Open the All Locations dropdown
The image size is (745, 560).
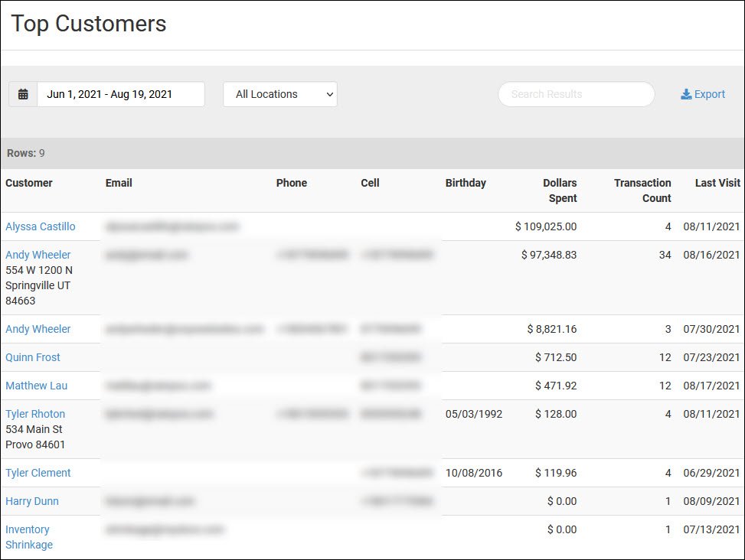[x=280, y=94]
